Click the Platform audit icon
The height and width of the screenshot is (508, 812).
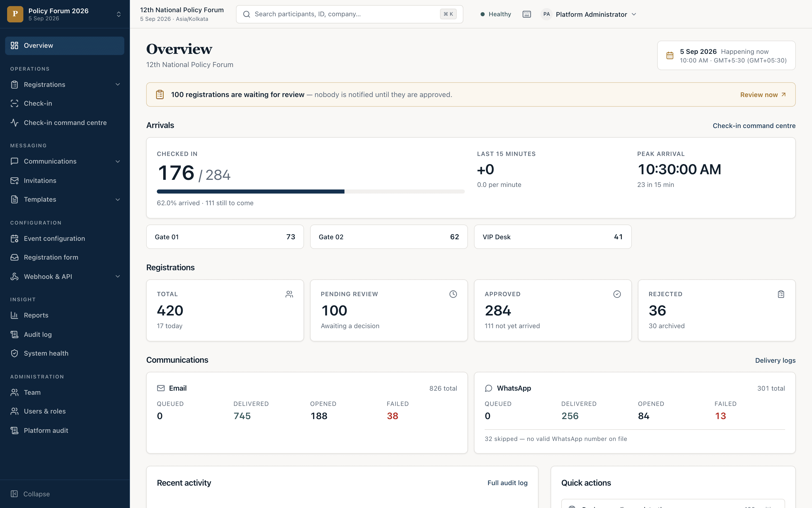point(14,430)
